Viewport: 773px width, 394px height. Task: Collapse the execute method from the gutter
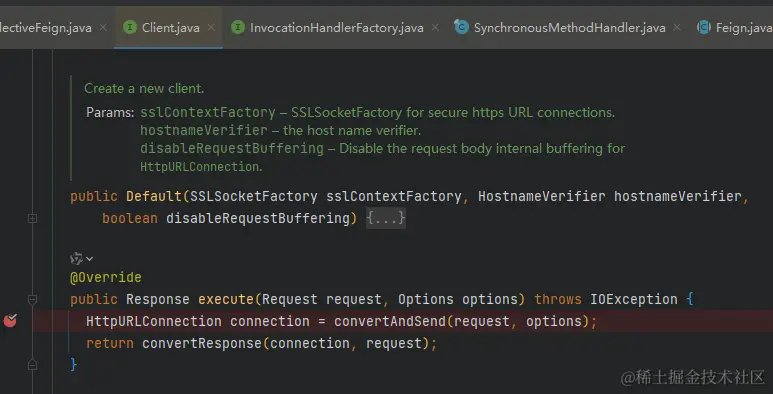(33, 299)
